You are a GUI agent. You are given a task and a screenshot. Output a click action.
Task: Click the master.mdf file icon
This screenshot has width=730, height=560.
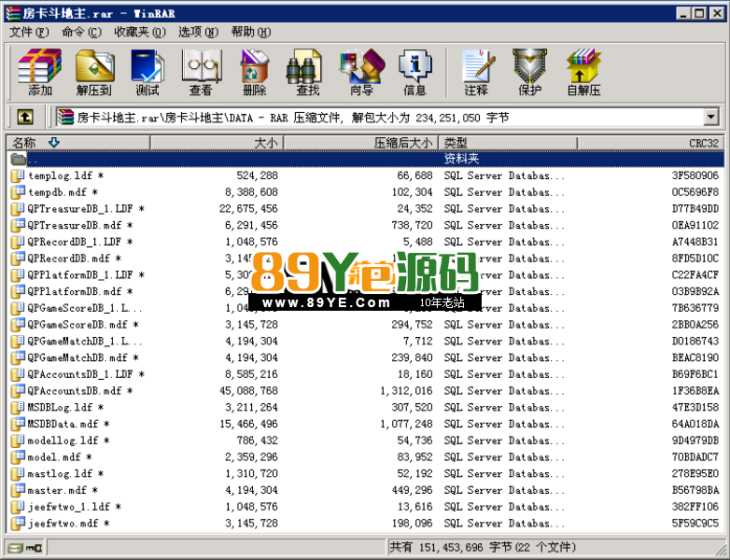(18, 490)
